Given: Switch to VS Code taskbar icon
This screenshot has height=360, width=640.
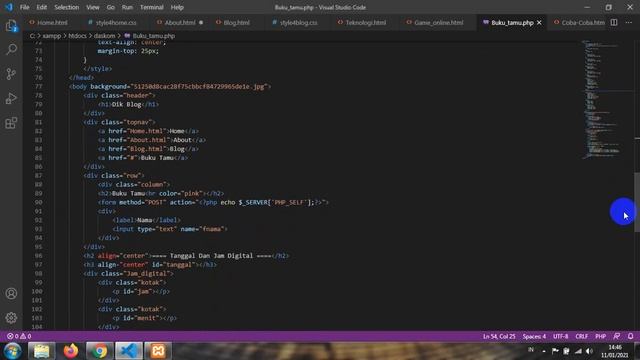Looking at the screenshot, I should 129,351.
